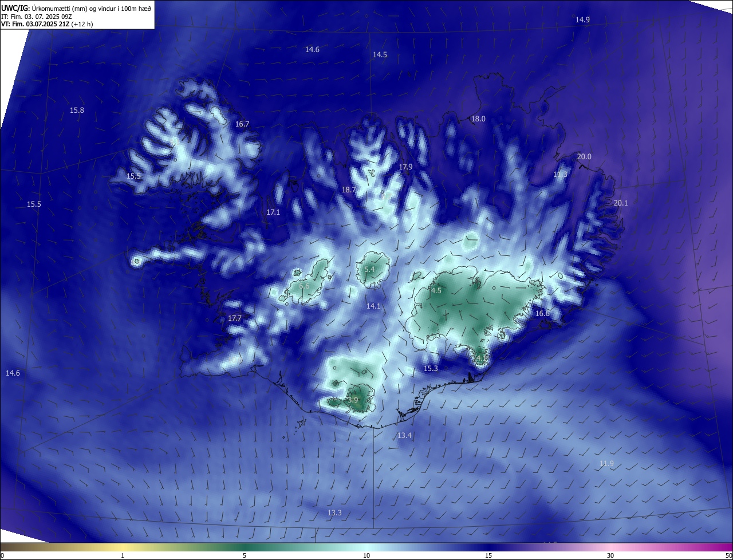Click the 11.3 value label
733x560 pixels.
pyautogui.click(x=560, y=175)
